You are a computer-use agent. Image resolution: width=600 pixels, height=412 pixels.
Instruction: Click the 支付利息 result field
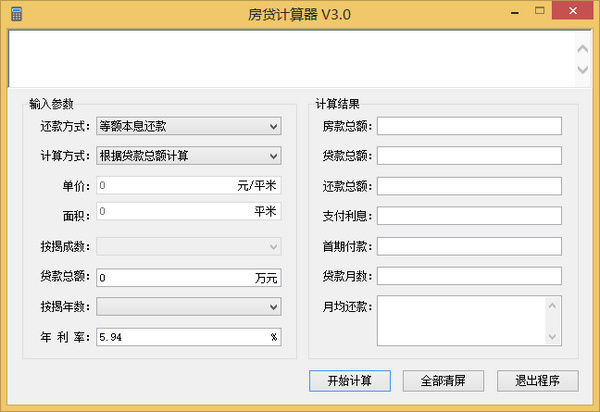(469, 216)
